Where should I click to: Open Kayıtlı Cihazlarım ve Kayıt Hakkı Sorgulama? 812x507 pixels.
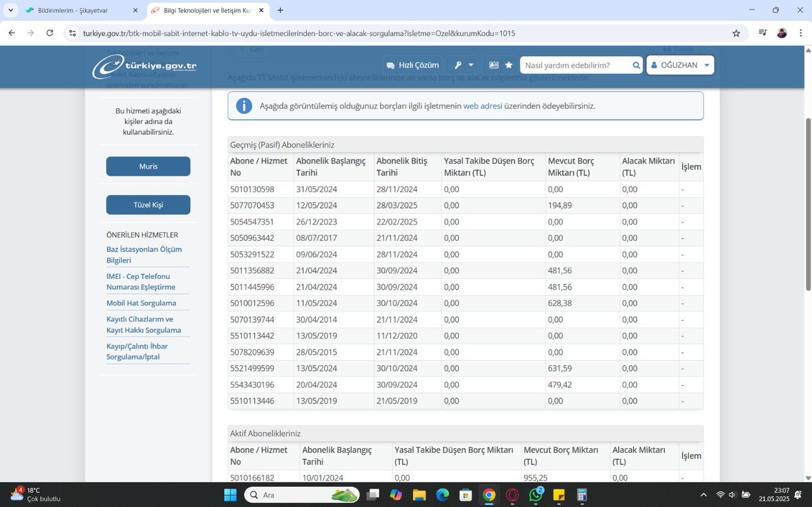[143, 325]
